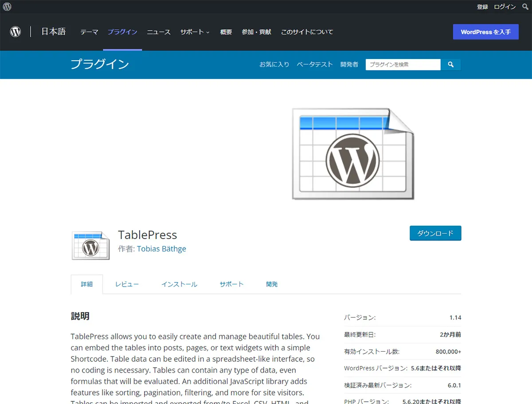
Task: Submit plugin search with magnifier button
Action: point(451,65)
